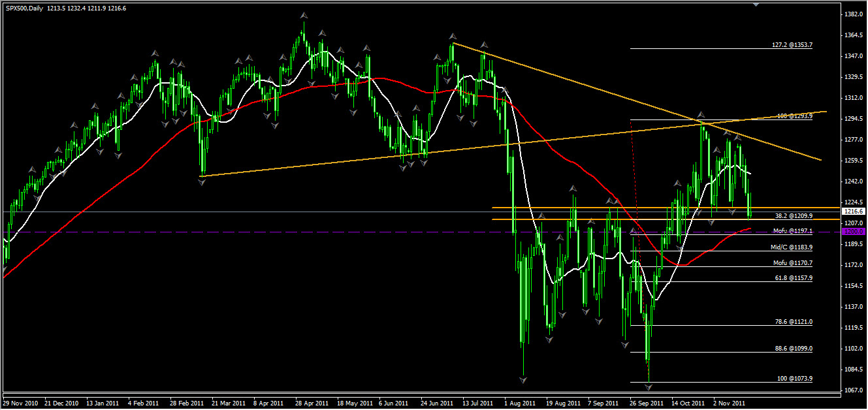This screenshot has width=868, height=410.
Task: Click the 78.6 @1121.0 Fibonacci label
Action: (x=794, y=323)
